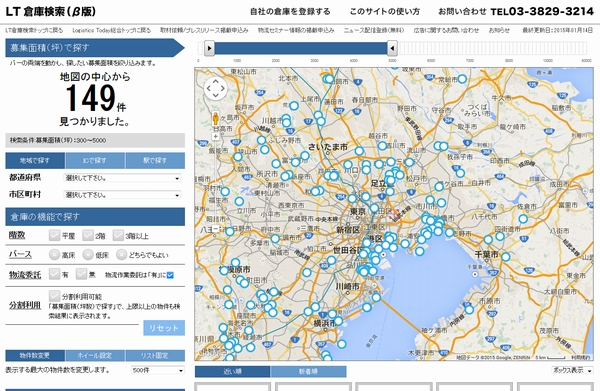Open the リスト固定 tab

tap(155, 355)
